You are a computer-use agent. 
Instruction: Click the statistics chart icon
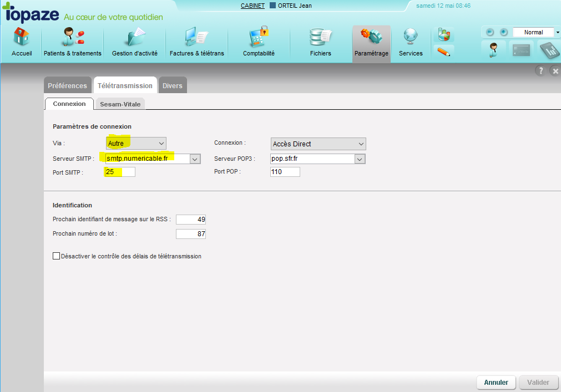tap(443, 35)
